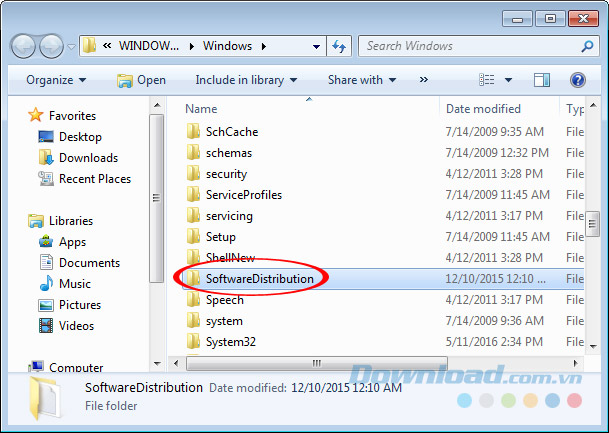Select the system folder
This screenshot has width=609, height=433.
coord(224,321)
